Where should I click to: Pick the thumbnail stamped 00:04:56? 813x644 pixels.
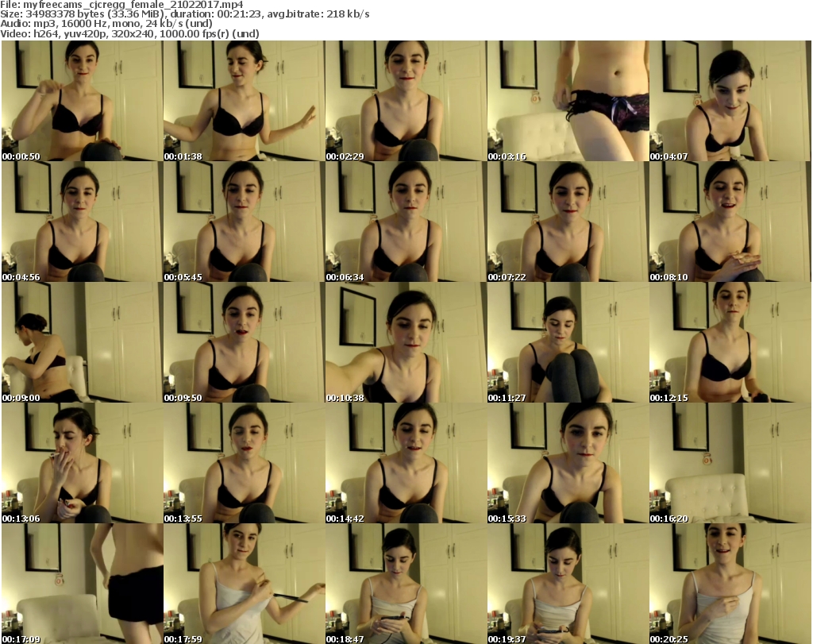coord(82,222)
